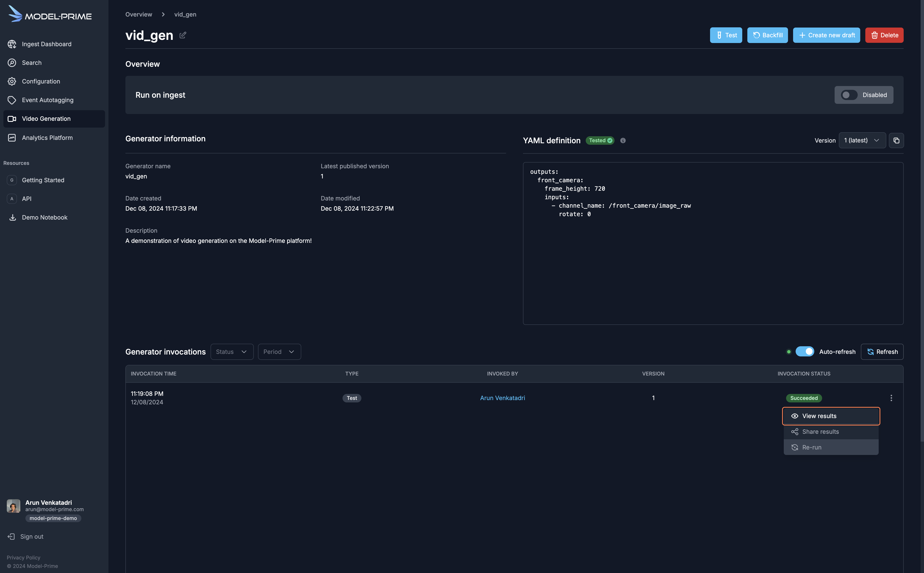Click the Model-Prime logo

[50, 14]
